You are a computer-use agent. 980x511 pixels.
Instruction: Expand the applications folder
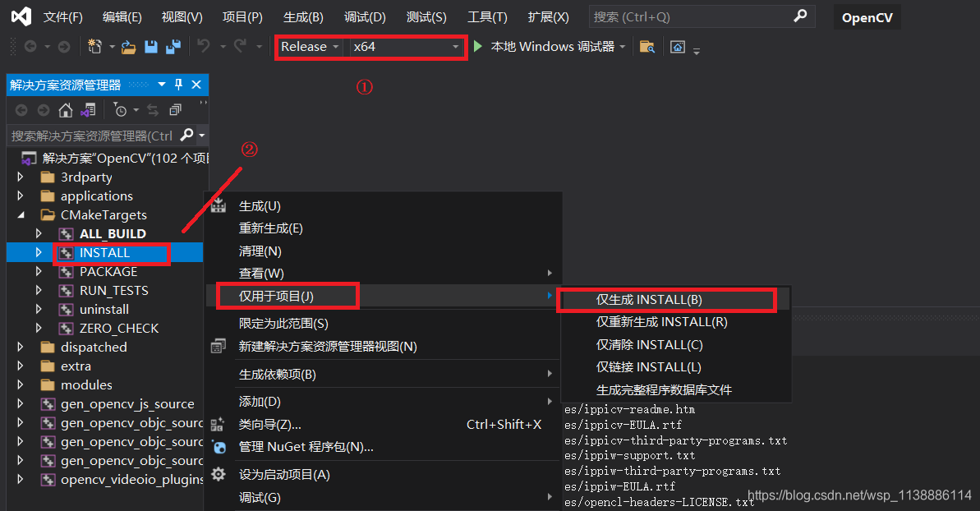[x=20, y=196]
